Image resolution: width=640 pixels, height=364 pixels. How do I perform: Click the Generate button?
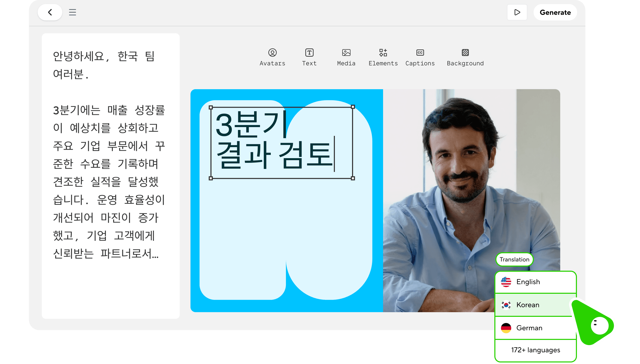pos(555,12)
